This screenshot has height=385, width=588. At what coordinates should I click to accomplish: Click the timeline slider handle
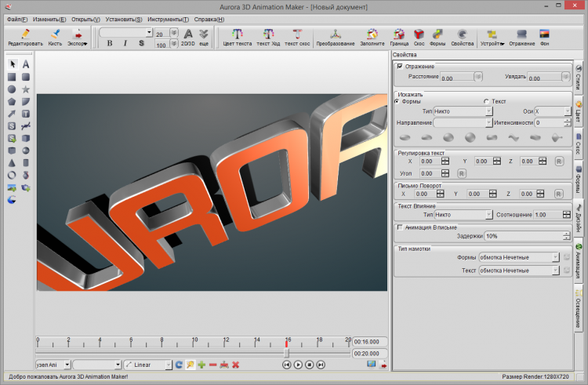(x=287, y=354)
